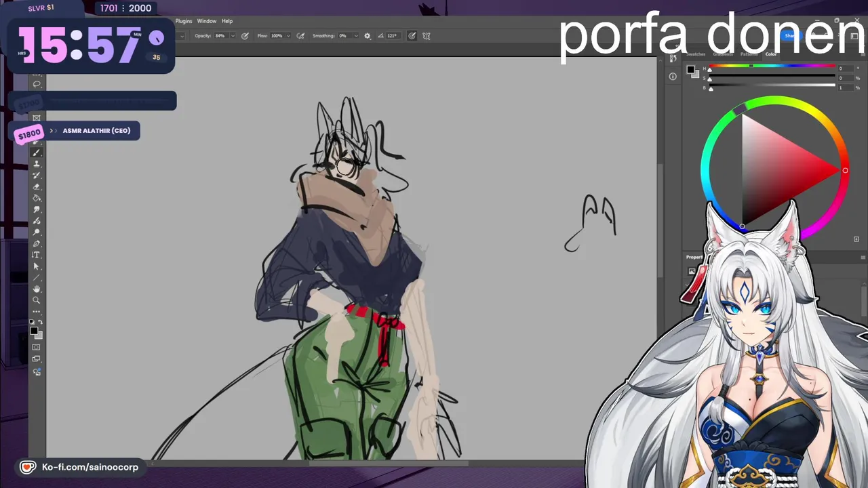This screenshot has height=488, width=868.
Task: Toggle symmetry butterfly options
Action: (x=427, y=36)
